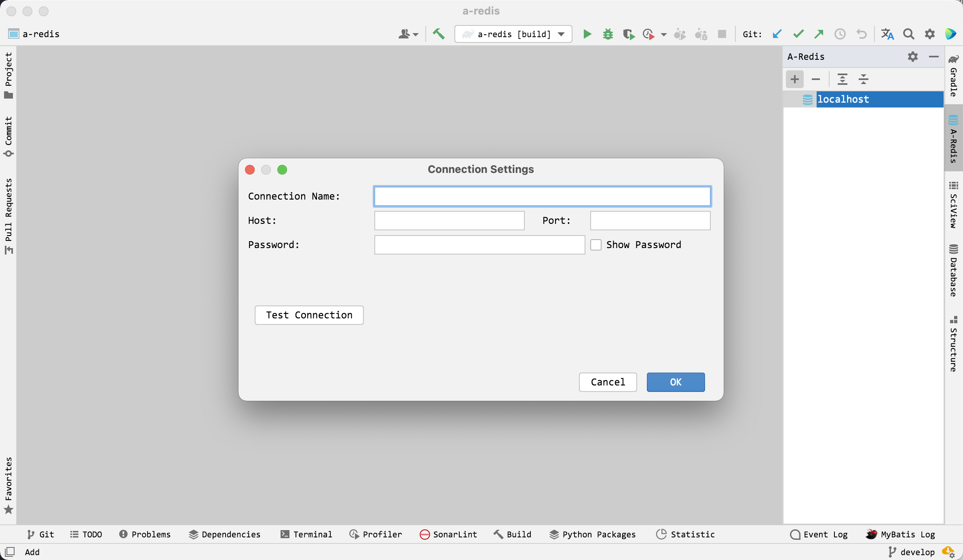
Task: Click the Translate icon in toolbar
Action: click(887, 34)
